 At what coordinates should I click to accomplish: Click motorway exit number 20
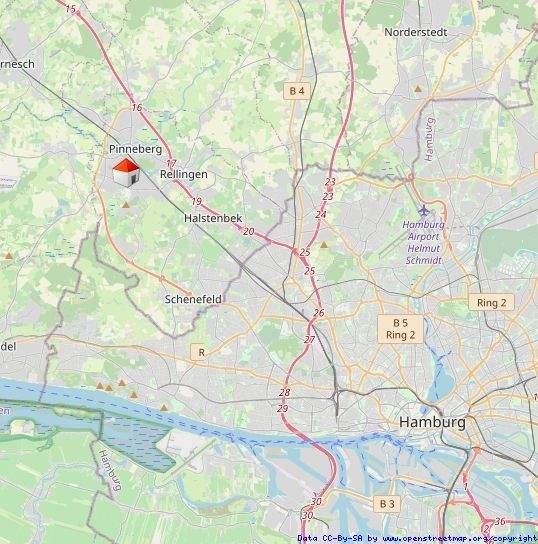(248, 231)
